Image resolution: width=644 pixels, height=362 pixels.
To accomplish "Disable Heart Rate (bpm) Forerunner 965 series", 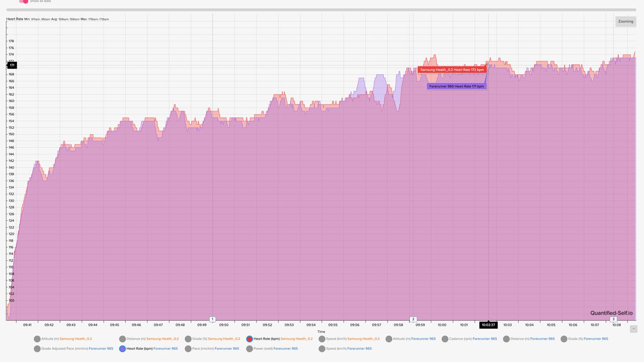I will point(123,348).
